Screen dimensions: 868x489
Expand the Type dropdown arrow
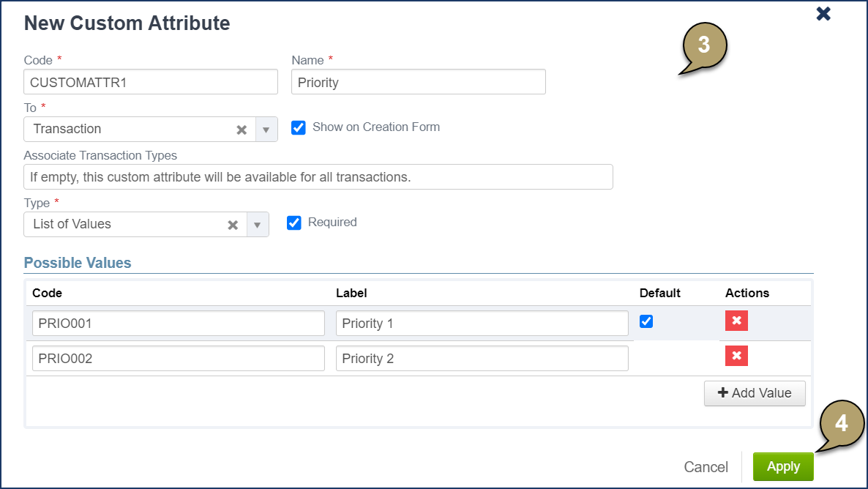tap(257, 225)
